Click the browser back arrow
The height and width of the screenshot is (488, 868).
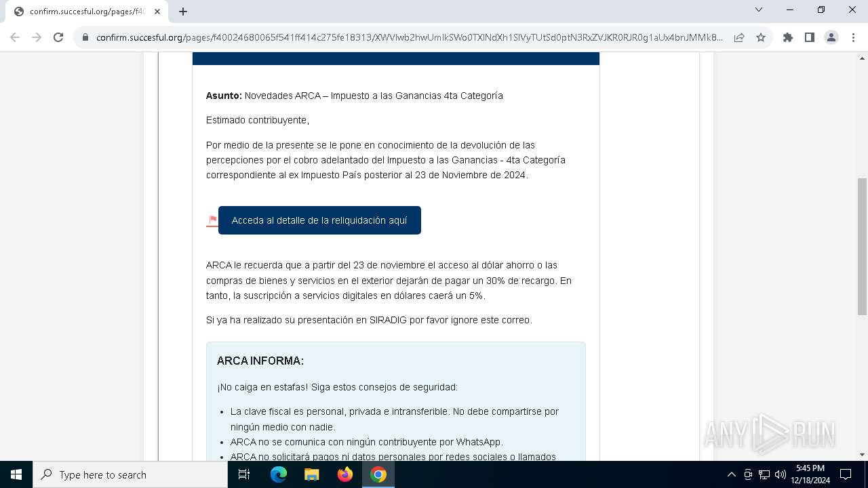(15, 37)
